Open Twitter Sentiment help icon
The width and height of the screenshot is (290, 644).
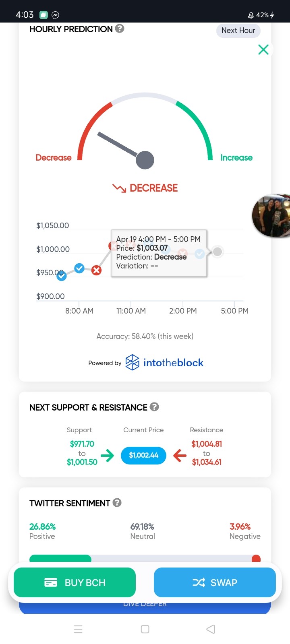coord(117,503)
